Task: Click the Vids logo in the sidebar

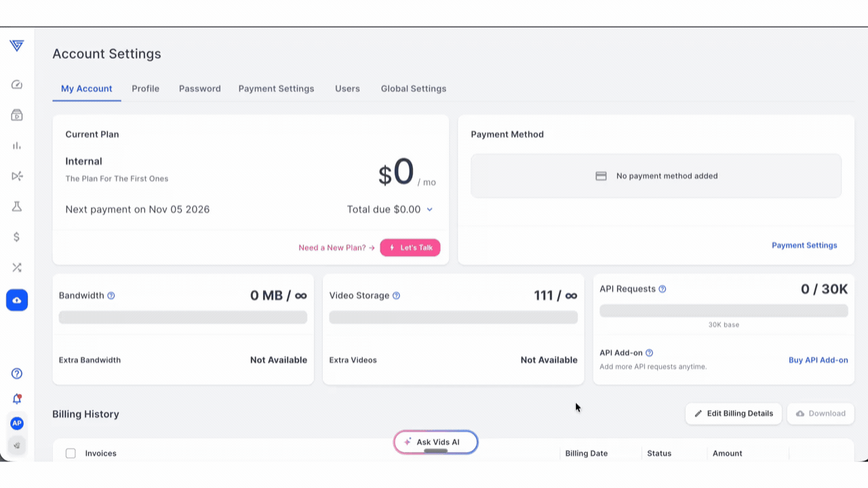Action: (x=17, y=45)
